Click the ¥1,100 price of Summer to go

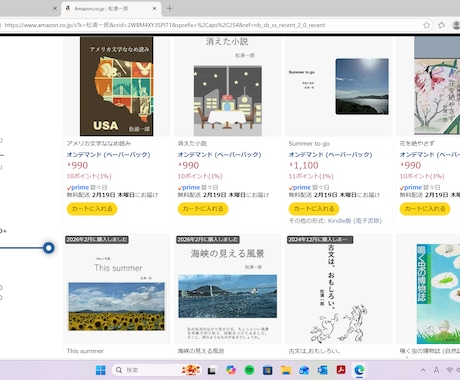[x=304, y=165]
